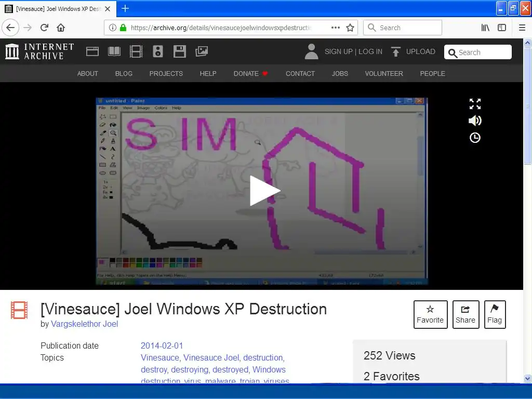
Task: Open the Video film strip icon
Action: tap(136, 51)
